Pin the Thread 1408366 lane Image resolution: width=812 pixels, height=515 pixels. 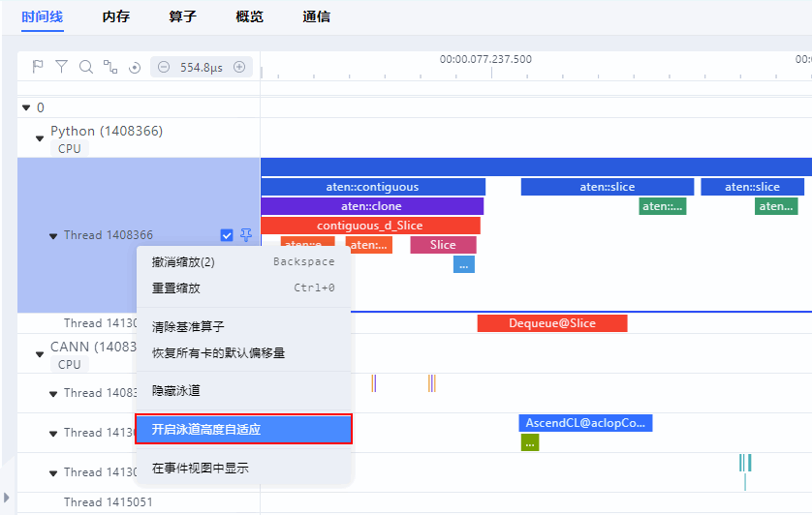pos(246,235)
